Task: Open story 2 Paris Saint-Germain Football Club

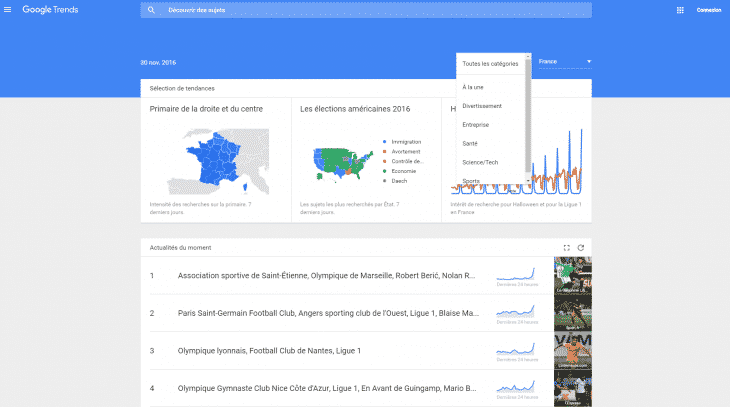Action: (x=328, y=313)
